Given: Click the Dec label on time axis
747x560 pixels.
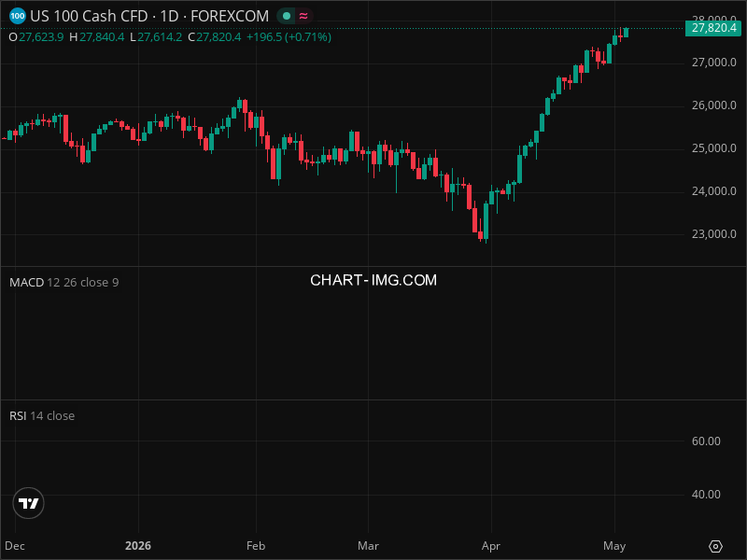Looking at the screenshot, I should (x=15, y=546).
